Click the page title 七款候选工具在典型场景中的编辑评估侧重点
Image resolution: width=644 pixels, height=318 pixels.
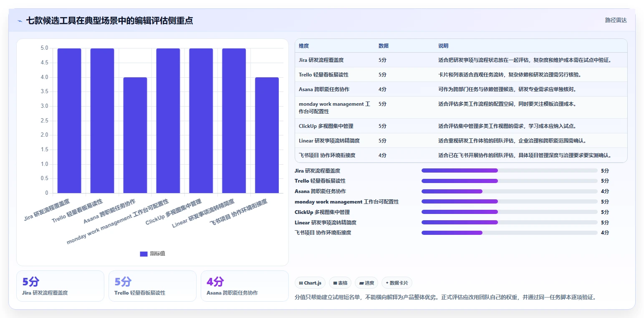(110, 21)
